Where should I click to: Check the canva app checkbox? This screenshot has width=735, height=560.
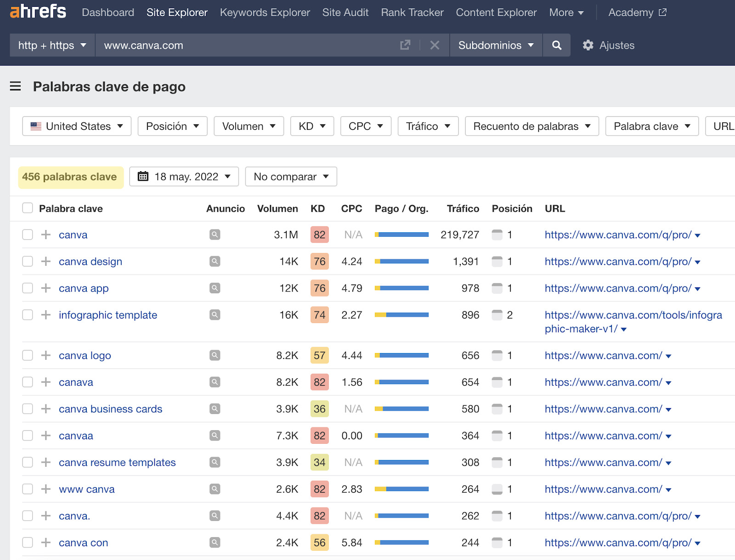click(28, 288)
